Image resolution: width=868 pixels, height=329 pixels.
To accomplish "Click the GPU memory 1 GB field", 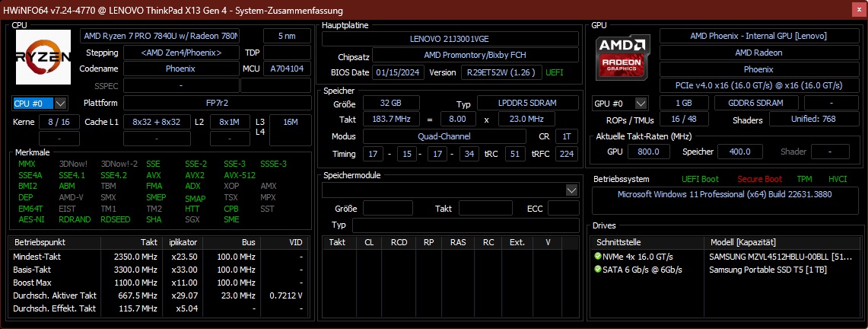I will (684, 103).
